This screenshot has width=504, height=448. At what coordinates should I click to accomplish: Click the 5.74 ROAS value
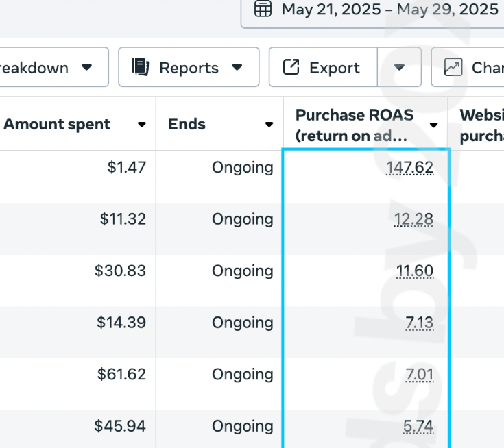[x=418, y=427]
